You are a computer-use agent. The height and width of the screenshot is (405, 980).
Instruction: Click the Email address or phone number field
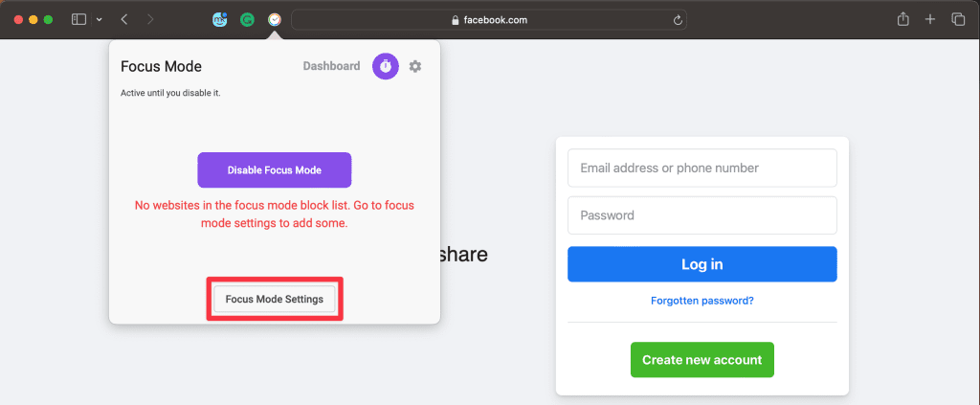pyautogui.click(x=702, y=168)
